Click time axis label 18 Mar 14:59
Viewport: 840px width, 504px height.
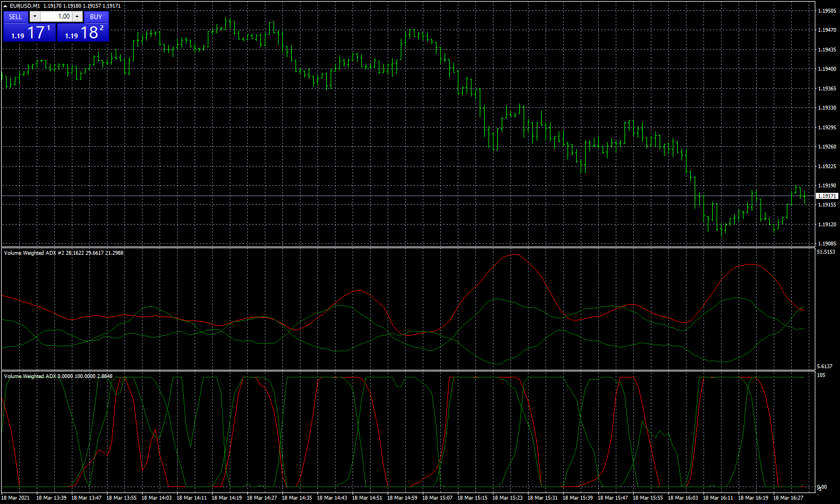pyautogui.click(x=402, y=498)
